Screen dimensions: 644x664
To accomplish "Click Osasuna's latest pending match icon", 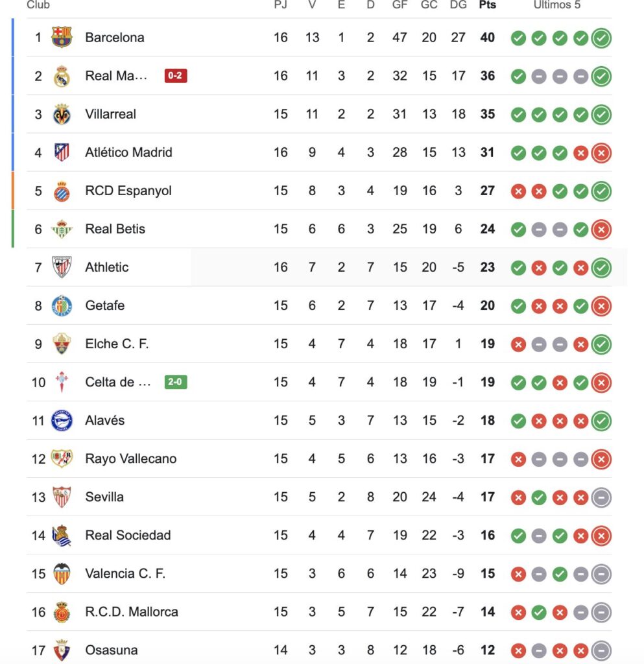I will tap(601, 650).
